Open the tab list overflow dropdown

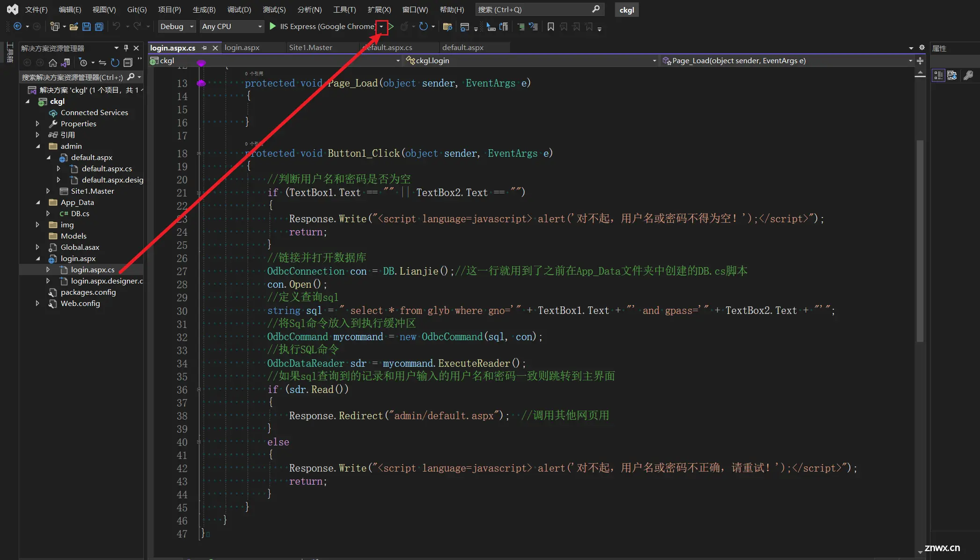pyautogui.click(x=911, y=48)
